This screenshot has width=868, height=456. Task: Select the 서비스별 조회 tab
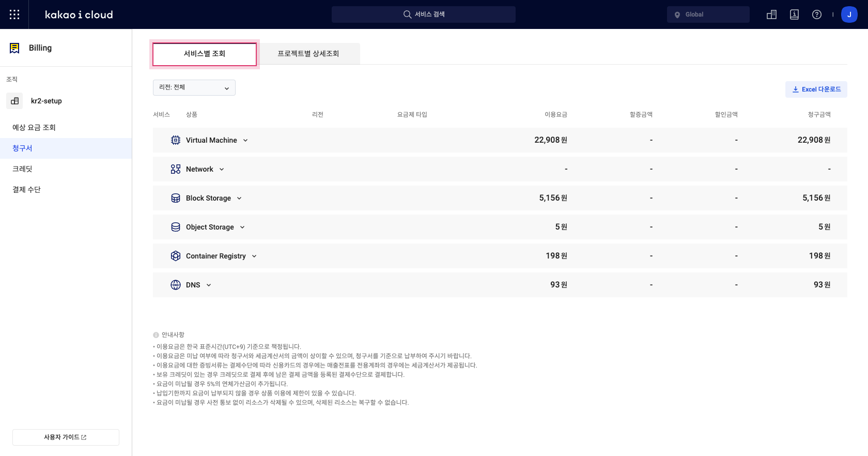pyautogui.click(x=205, y=54)
